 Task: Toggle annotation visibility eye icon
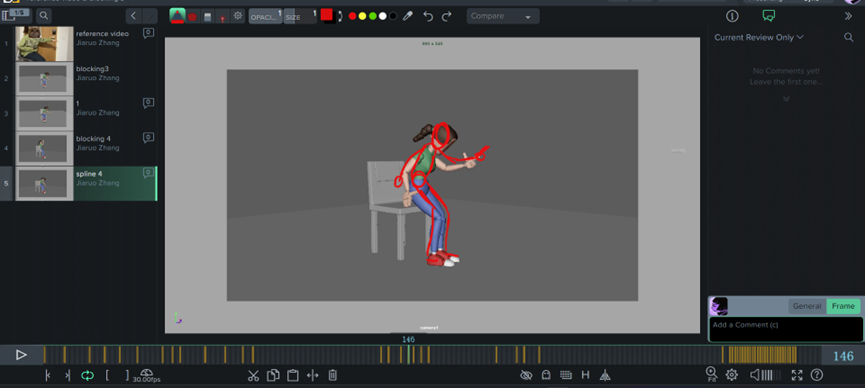coord(526,375)
